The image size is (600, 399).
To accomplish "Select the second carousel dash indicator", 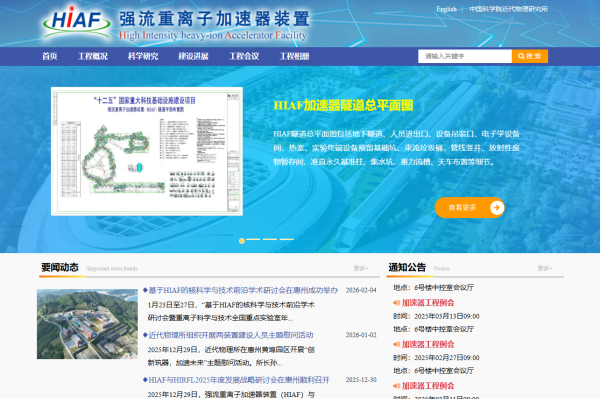I will click(253, 239).
